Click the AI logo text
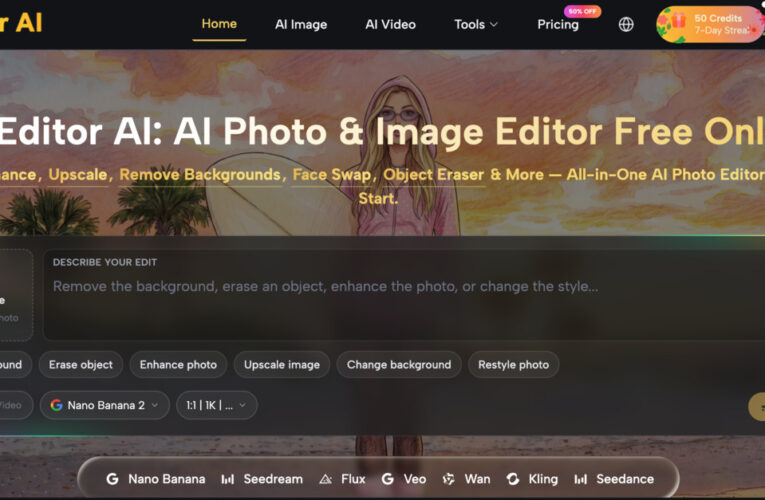The image size is (765, 500). coord(21,23)
